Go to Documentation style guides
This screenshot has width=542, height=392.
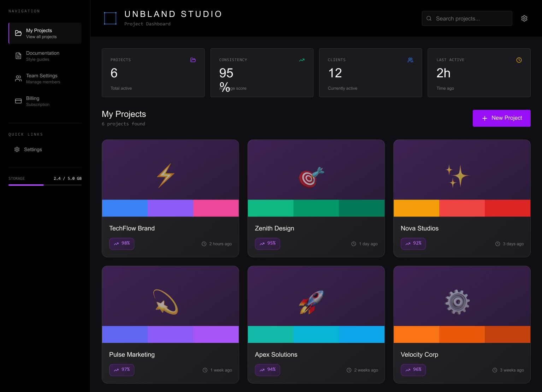tap(45, 56)
